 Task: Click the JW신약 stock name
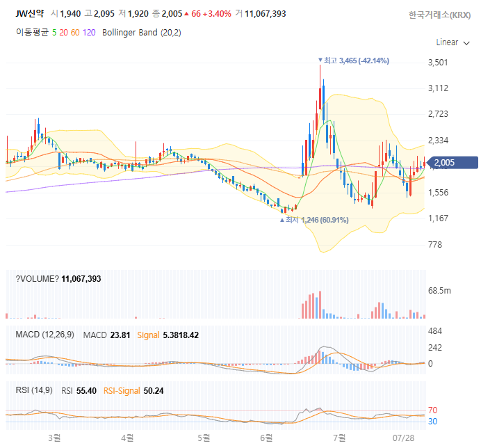(30, 13)
